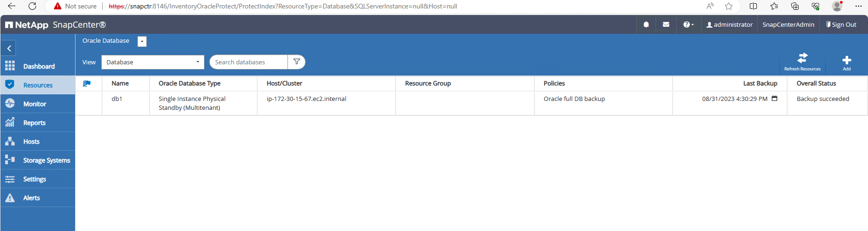868x231 pixels.
Task: Add page to browser favorites star
Action: (729, 6)
